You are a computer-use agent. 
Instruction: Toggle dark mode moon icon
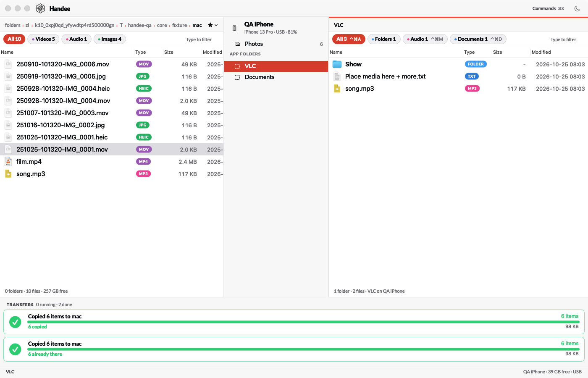[577, 8]
